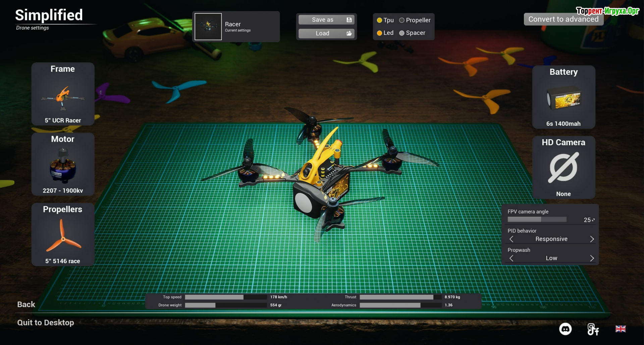This screenshot has width=644, height=345.
Task: Click the UK flag language icon
Action: tap(620, 329)
